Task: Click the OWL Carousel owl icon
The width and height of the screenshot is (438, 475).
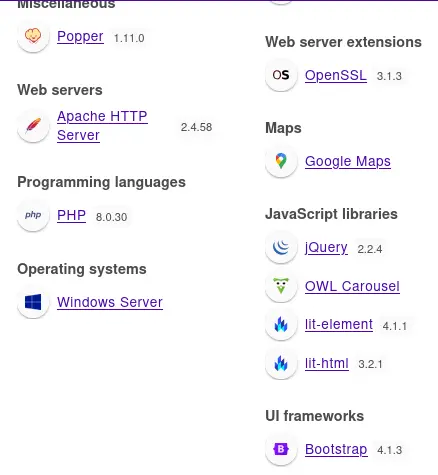Action: 281,286
